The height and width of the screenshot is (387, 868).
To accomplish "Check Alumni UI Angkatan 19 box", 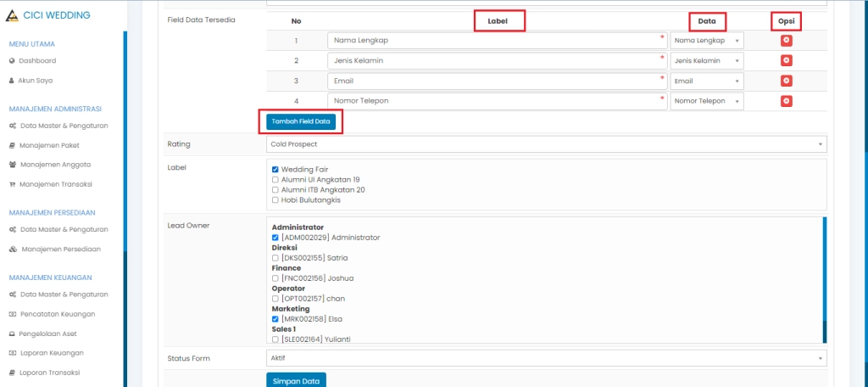I will tap(275, 180).
